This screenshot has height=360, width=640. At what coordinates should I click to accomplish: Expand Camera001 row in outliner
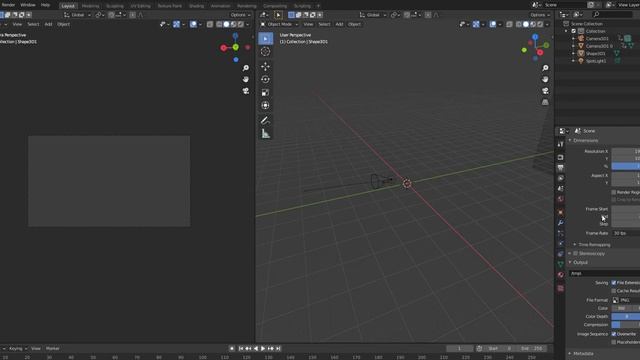[573, 38]
